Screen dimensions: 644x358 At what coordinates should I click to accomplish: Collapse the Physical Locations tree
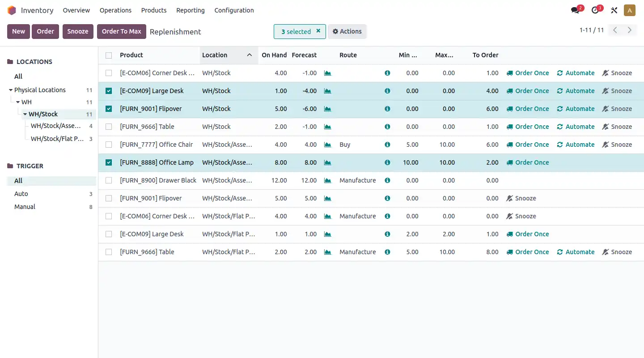click(x=10, y=89)
